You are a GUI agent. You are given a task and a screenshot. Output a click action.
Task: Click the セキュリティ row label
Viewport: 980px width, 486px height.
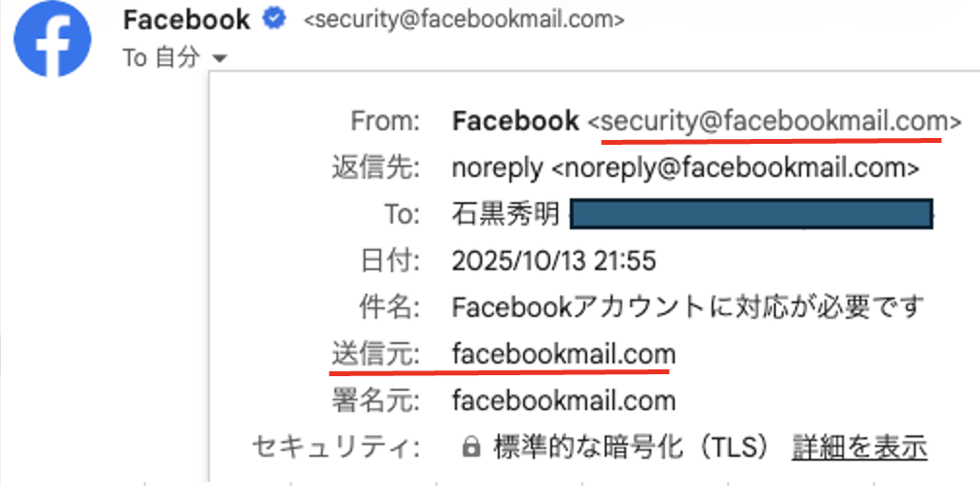[x=335, y=447]
